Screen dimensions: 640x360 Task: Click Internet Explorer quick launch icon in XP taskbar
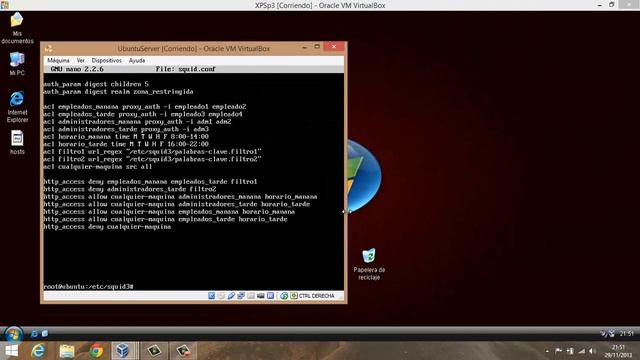(34, 334)
